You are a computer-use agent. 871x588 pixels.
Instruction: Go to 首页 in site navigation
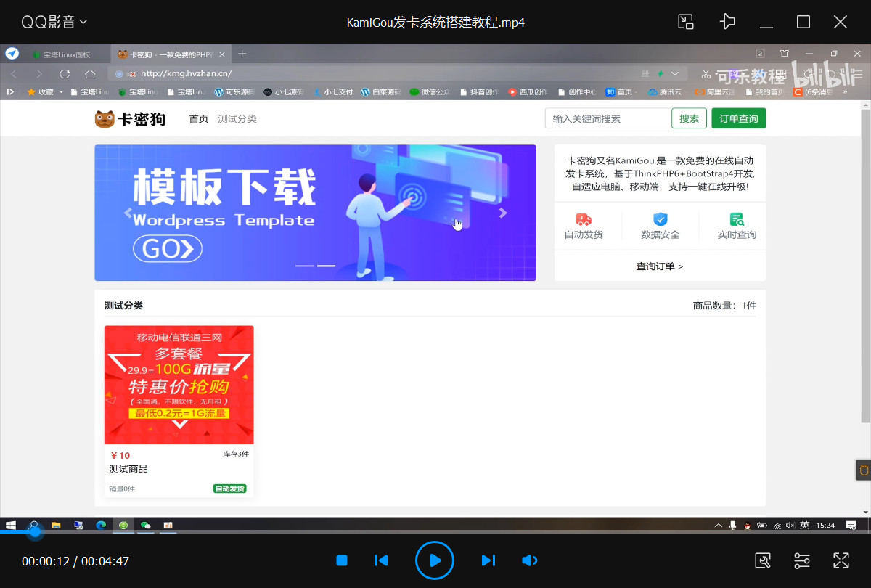point(199,119)
